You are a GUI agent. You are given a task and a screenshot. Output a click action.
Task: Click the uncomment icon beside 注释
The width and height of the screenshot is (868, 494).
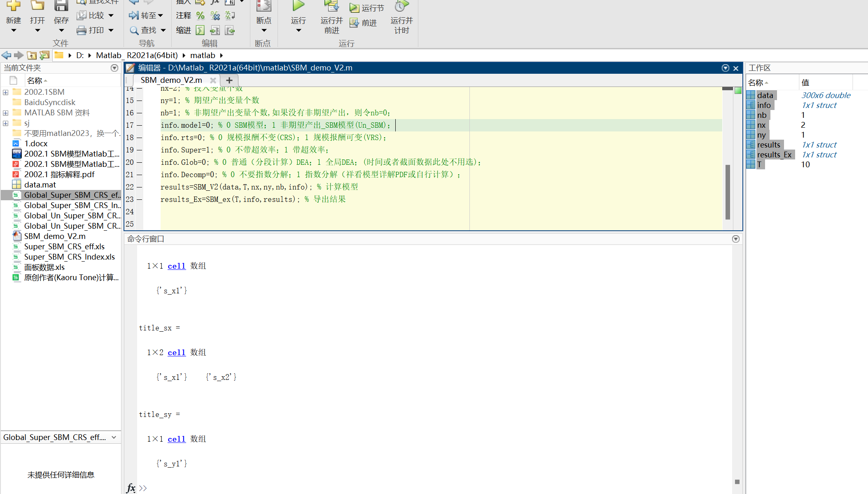pyautogui.click(x=215, y=16)
